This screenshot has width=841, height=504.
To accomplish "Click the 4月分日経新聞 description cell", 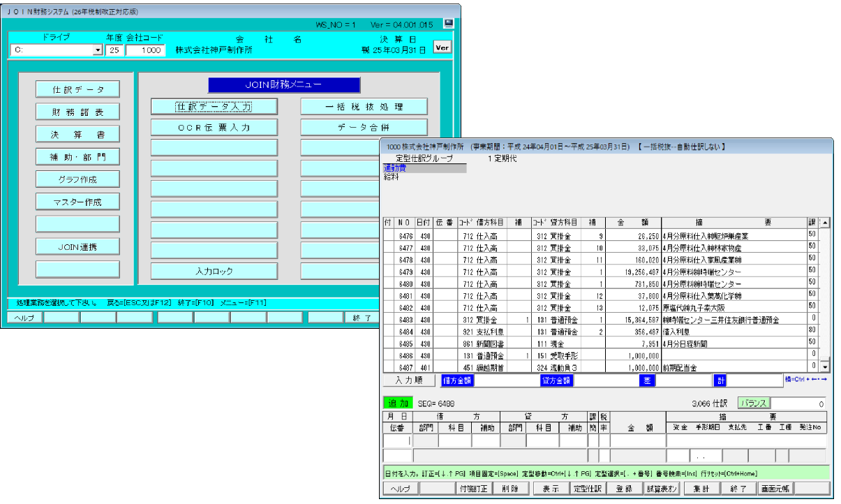I will pyautogui.click(x=734, y=343).
